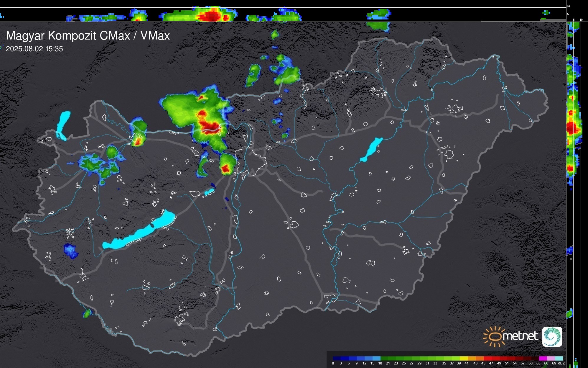588x368 pixels.
Task: Click the white swirl radar logo
Action: coord(552,336)
